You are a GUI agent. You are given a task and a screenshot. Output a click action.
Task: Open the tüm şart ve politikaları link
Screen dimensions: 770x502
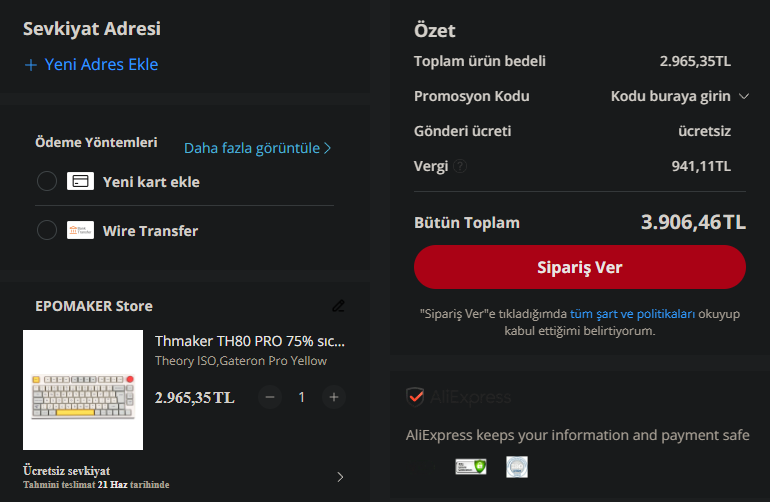point(632,314)
